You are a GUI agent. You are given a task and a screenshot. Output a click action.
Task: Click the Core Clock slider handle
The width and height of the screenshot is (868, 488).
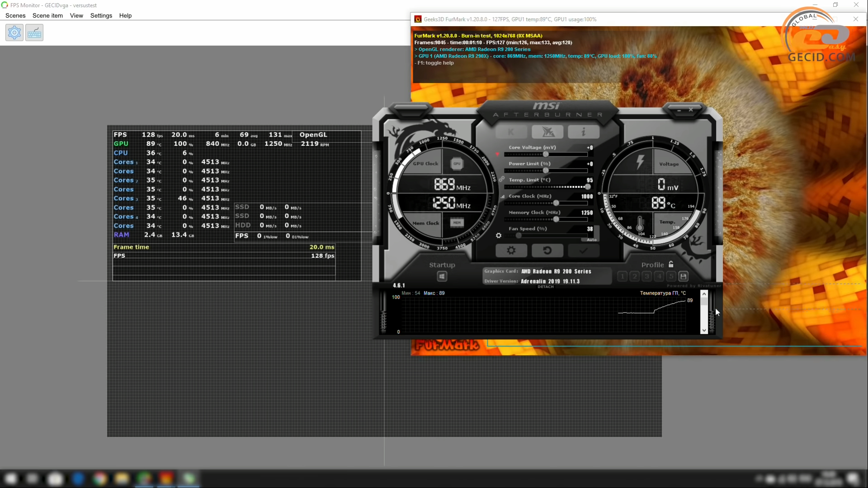coord(556,203)
